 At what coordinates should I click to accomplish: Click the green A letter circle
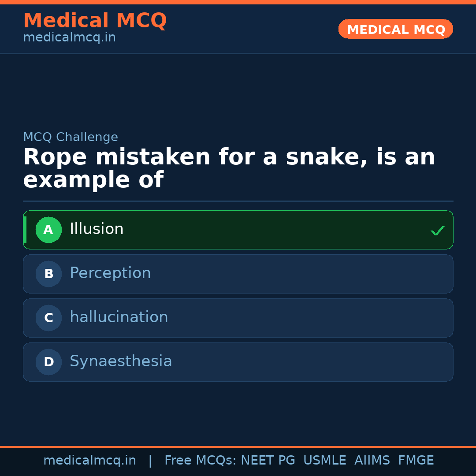(48, 230)
